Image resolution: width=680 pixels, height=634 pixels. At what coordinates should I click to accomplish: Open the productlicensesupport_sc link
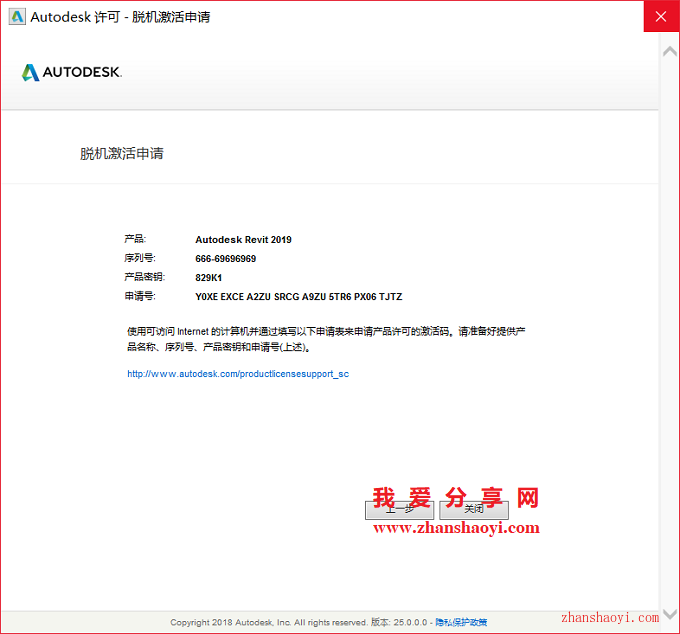pos(238,374)
